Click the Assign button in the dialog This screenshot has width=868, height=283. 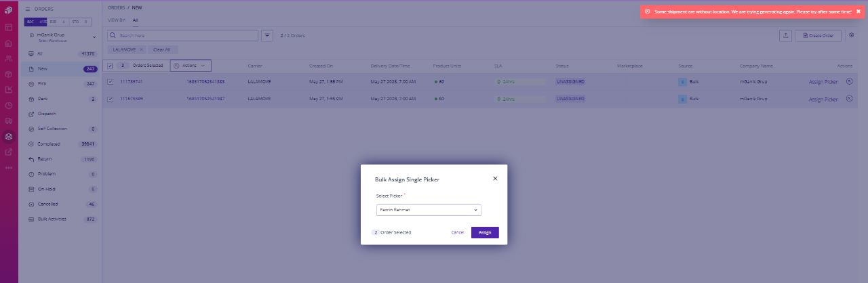point(485,232)
